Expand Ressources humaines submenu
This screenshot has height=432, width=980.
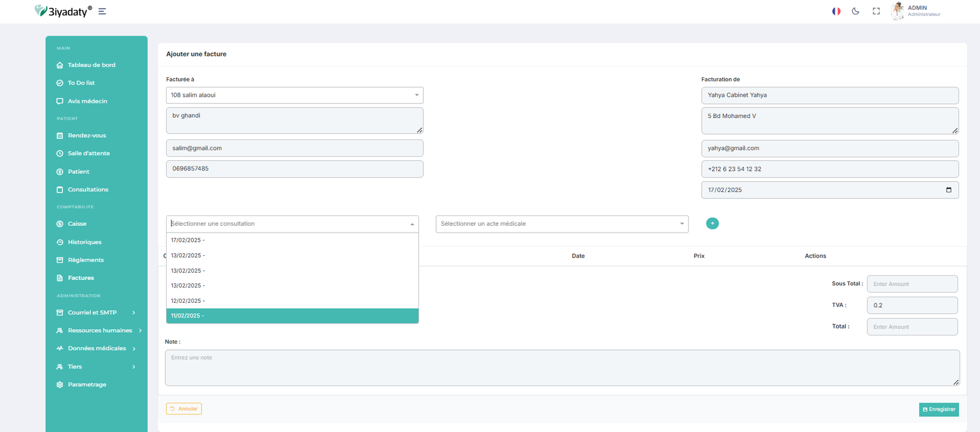coord(100,330)
